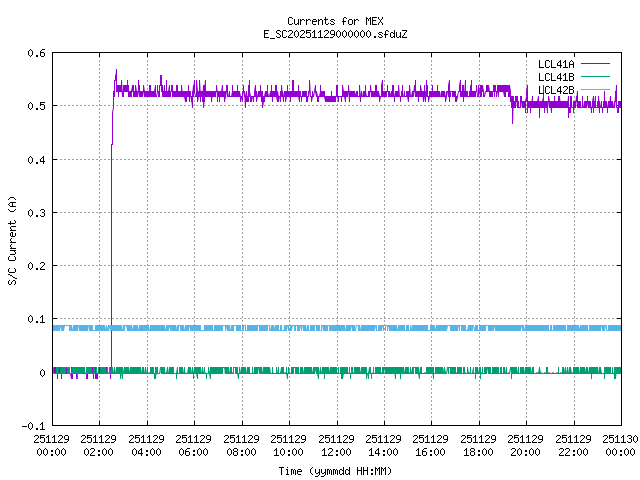Click the 0.6 y-axis tick label
640x480 pixels.
(x=35, y=53)
